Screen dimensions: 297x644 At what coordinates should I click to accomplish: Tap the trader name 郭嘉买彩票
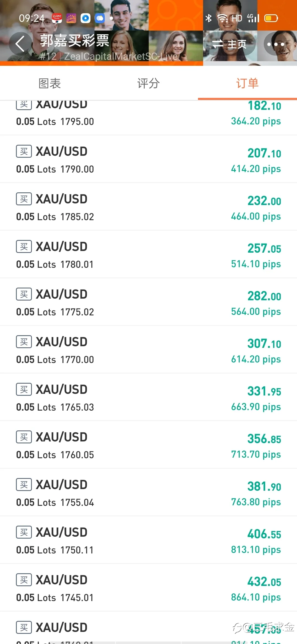pyautogui.click(x=75, y=41)
